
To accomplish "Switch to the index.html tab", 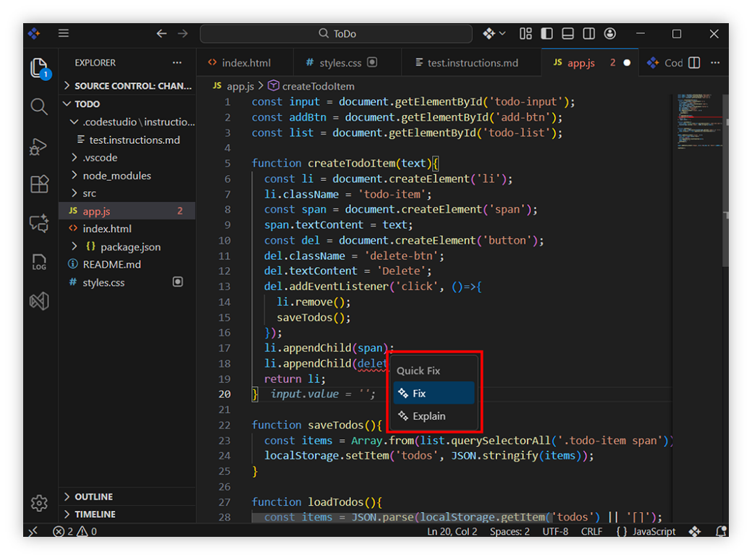I will tap(246, 63).
